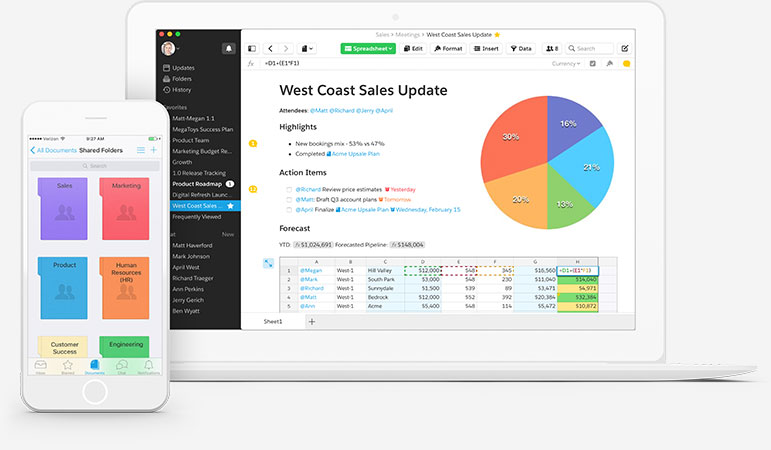Click New in chat section header

[x=228, y=234]
